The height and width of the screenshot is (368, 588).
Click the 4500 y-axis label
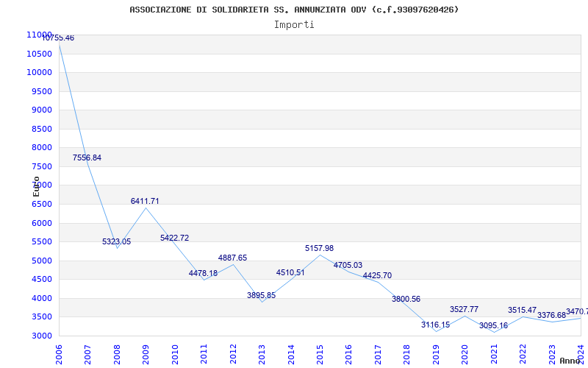[41, 280]
